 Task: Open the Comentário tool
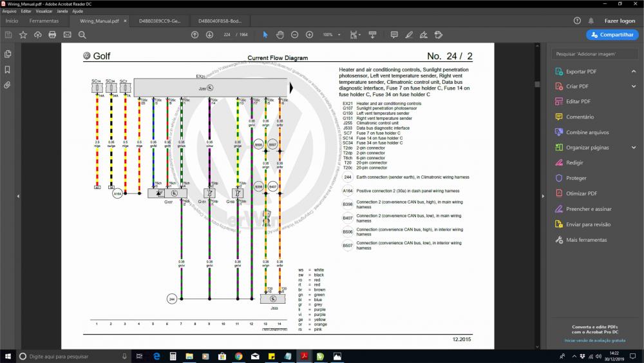pos(580,117)
